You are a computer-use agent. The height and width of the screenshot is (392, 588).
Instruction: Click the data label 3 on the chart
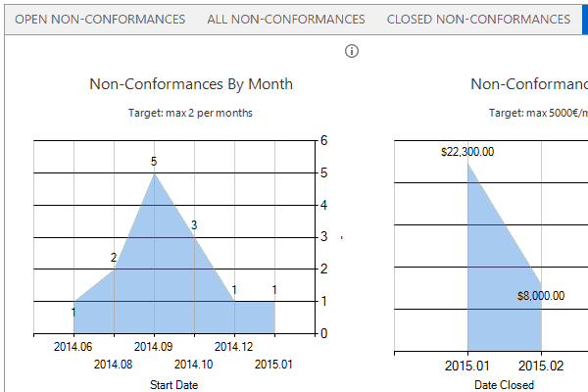194,225
